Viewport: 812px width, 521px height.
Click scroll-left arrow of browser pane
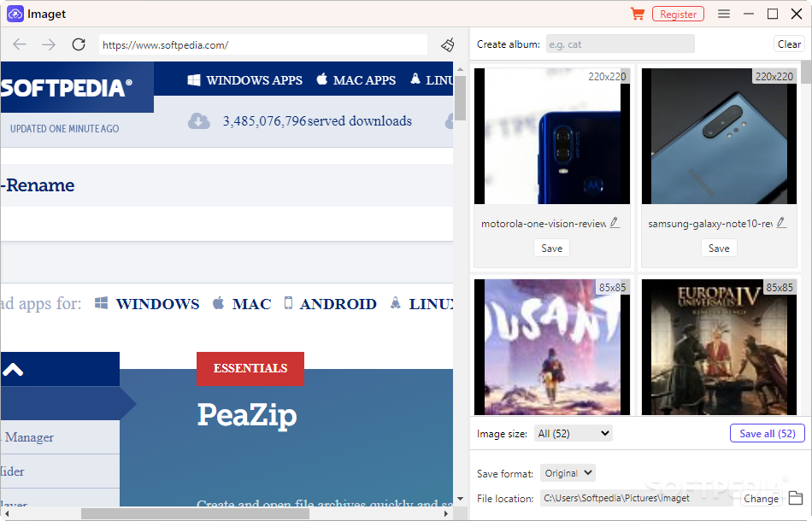click(x=7, y=514)
